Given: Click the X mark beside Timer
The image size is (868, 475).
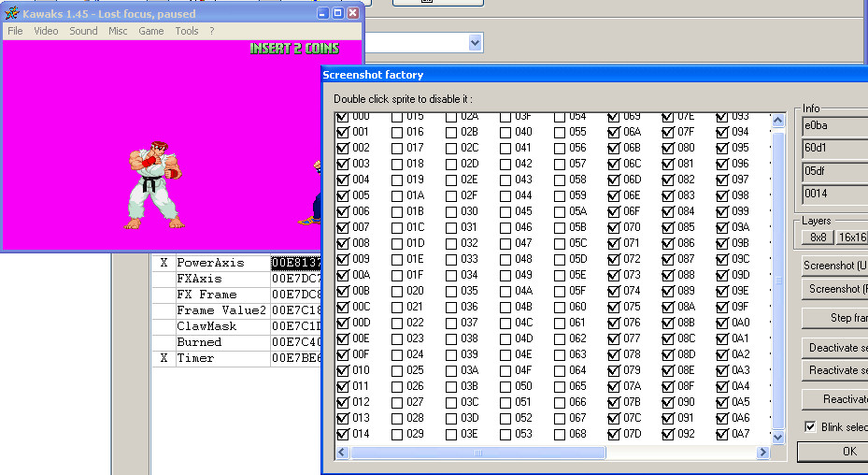Looking at the screenshot, I should point(164,358).
